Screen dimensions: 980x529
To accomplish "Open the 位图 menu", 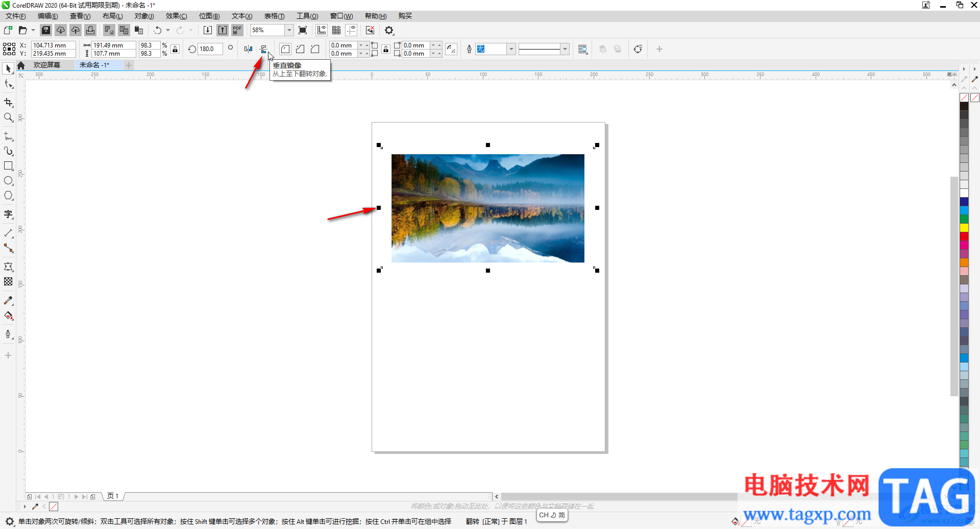I will click(209, 16).
